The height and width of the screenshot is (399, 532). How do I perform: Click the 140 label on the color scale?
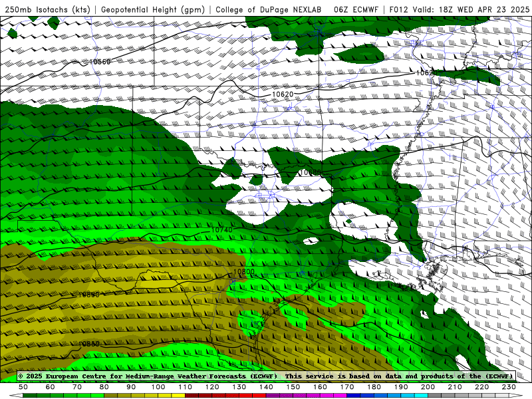point(266,387)
